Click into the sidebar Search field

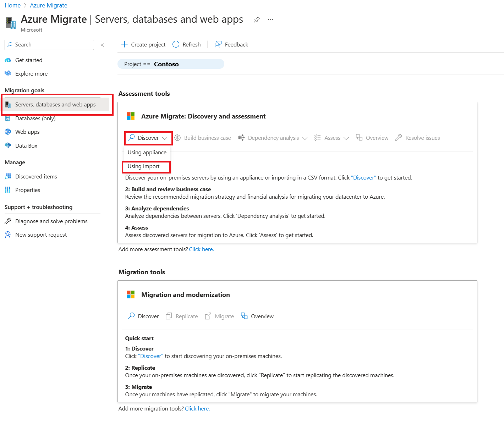pyautogui.click(x=49, y=45)
